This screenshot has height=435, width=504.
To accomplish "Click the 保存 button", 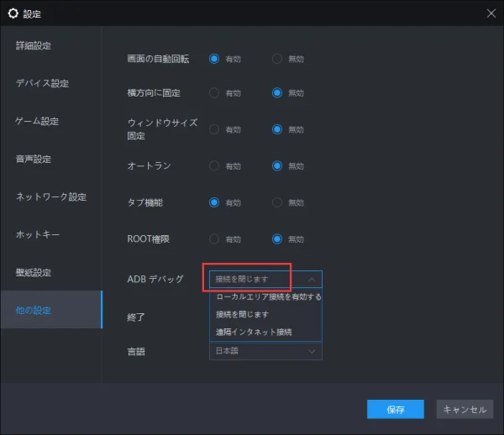I will (396, 409).
